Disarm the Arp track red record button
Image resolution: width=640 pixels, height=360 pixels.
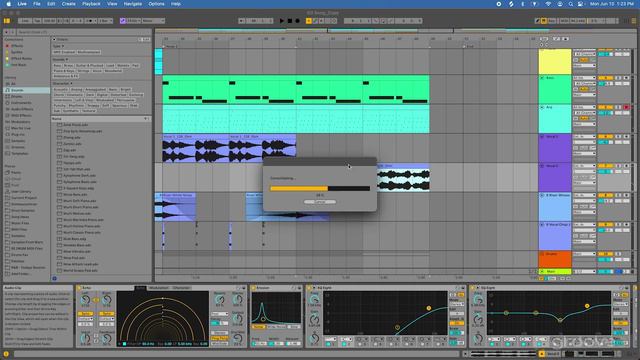626,107
